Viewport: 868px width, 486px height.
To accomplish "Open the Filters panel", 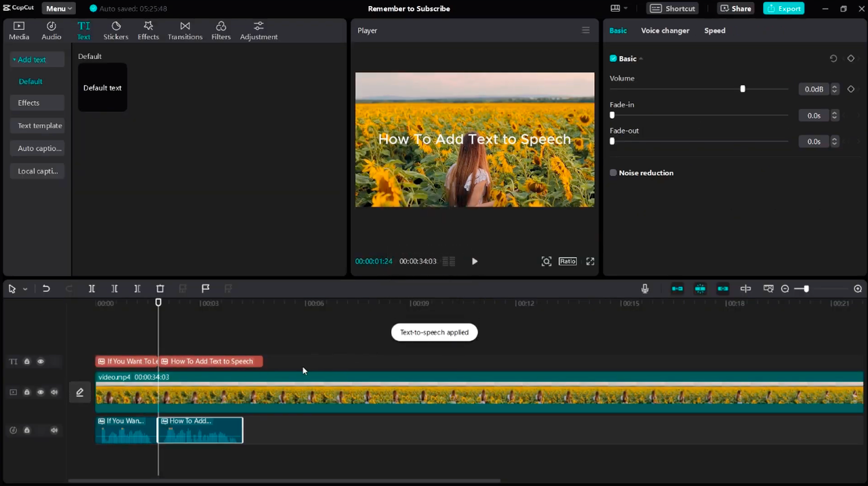I will [x=220, y=31].
